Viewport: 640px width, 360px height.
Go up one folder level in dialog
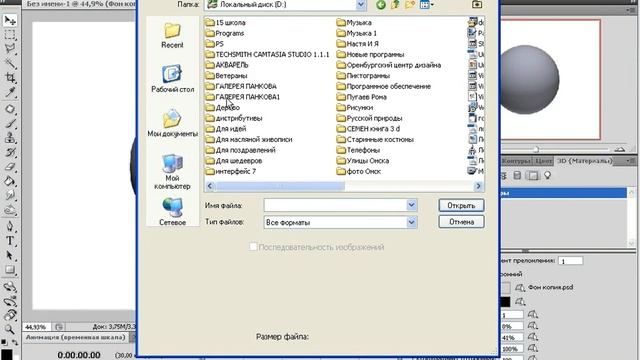tap(395, 5)
